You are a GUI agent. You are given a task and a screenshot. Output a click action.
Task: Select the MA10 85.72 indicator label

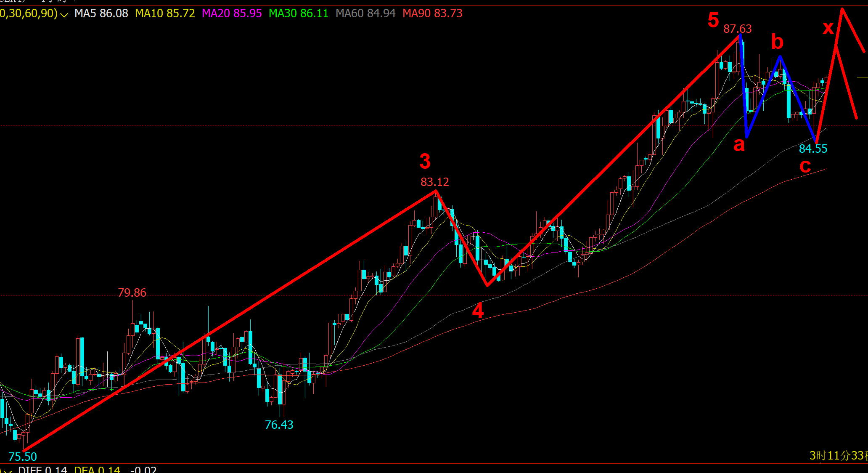tap(165, 13)
